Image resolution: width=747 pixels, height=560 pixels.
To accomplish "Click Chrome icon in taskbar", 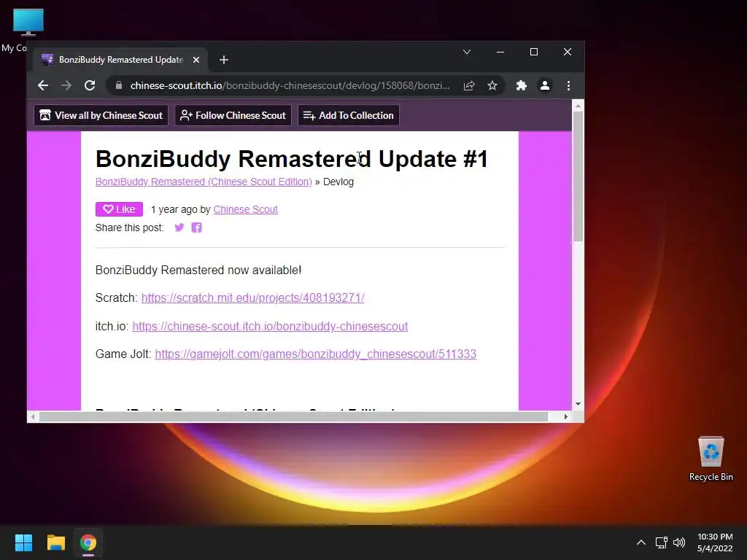I will coord(88,542).
